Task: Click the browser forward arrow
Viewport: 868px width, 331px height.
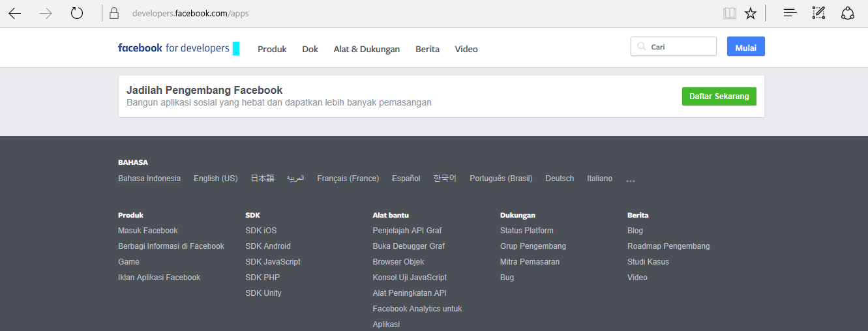Action: click(46, 13)
